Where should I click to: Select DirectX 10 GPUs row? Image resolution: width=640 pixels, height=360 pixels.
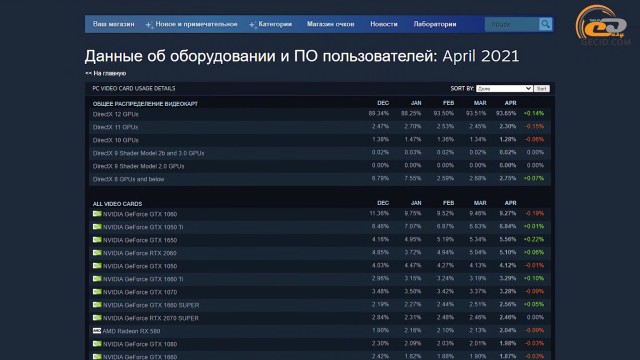pyautogui.click(x=320, y=140)
